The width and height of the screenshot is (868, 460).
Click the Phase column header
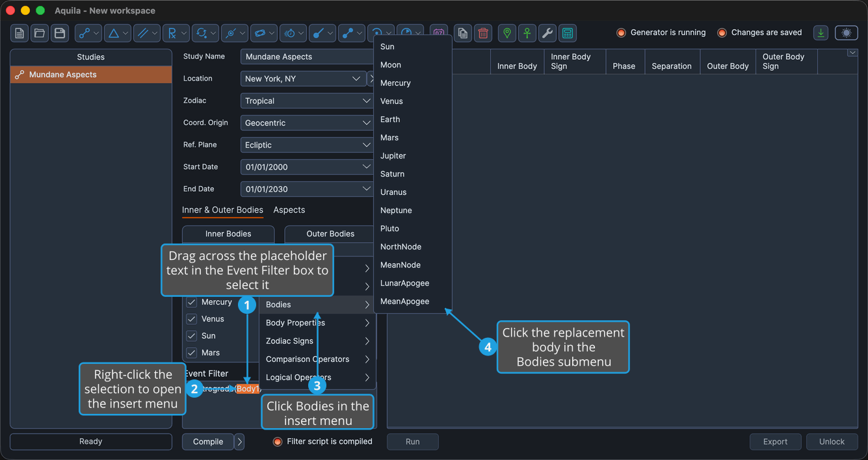[624, 62]
